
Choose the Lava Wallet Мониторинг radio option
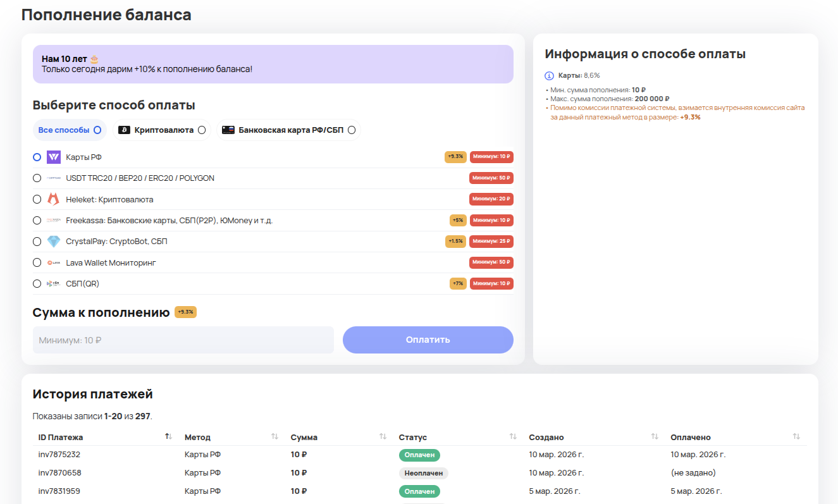(37, 262)
